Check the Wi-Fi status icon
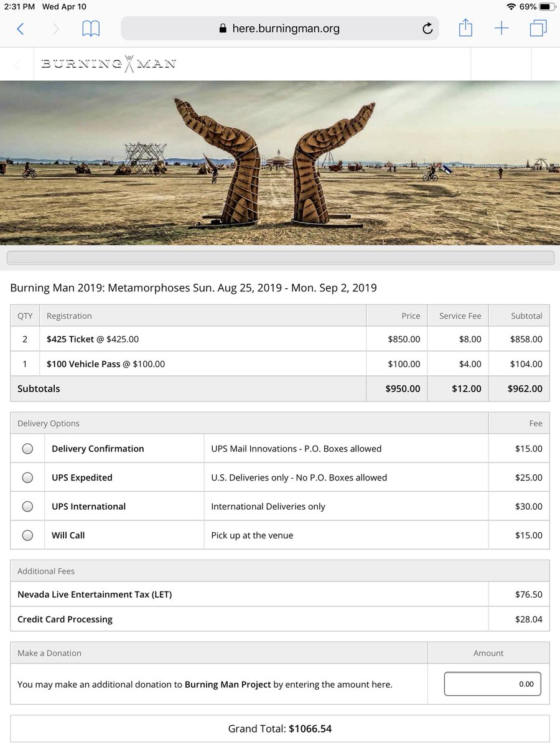 coord(511,6)
